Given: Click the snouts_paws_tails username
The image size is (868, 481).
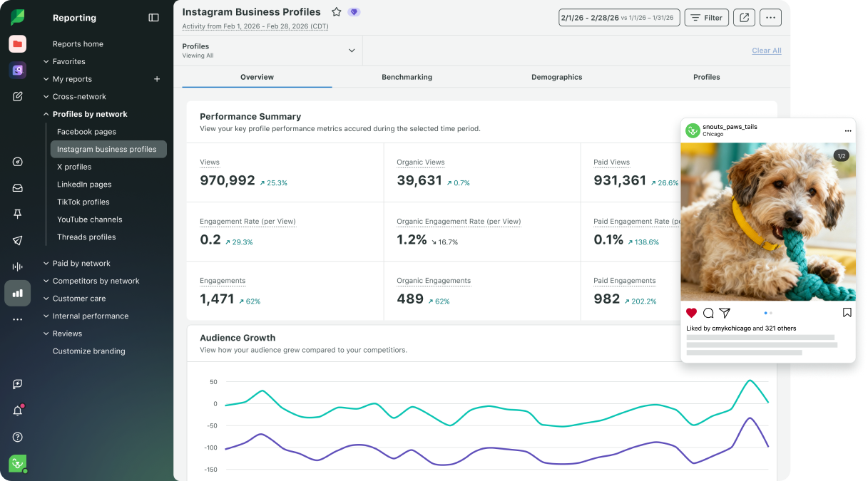Looking at the screenshot, I should [x=730, y=127].
